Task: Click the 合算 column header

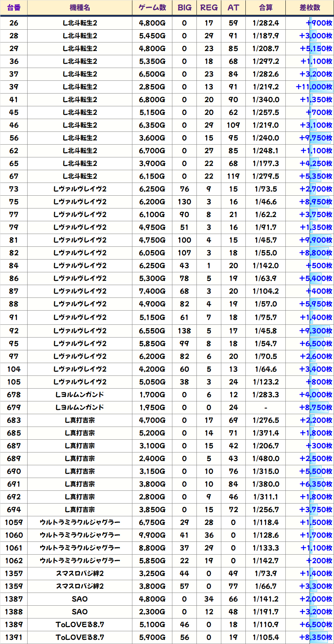Action: pyautogui.click(x=265, y=8)
